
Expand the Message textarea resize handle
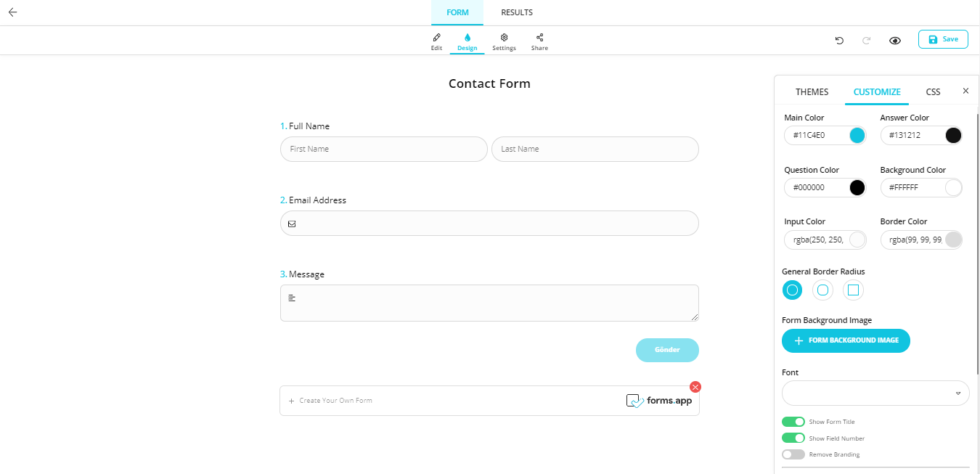point(695,319)
